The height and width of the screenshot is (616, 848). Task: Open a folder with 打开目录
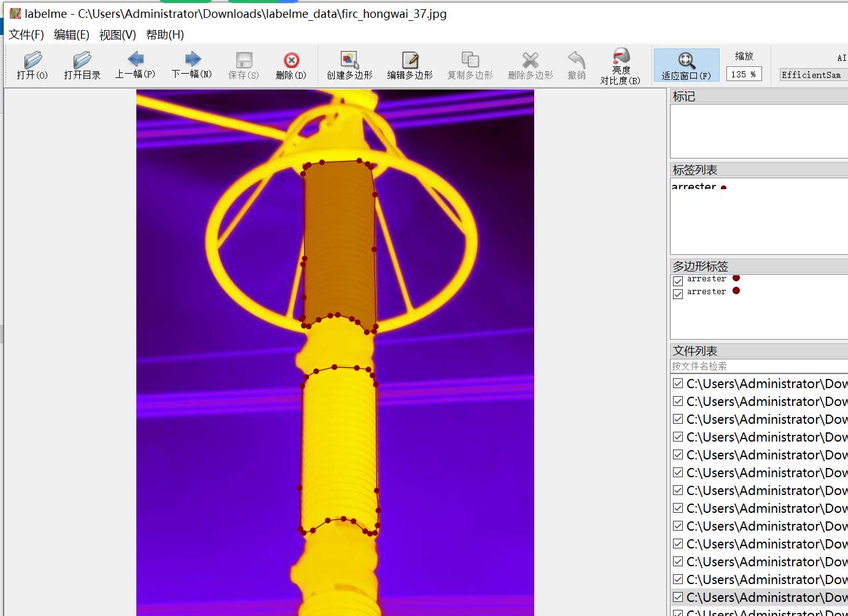click(82, 65)
